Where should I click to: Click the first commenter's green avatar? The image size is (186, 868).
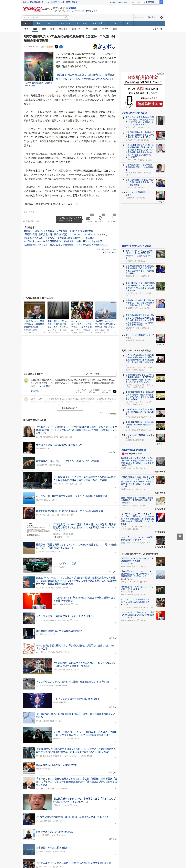[26, 380]
